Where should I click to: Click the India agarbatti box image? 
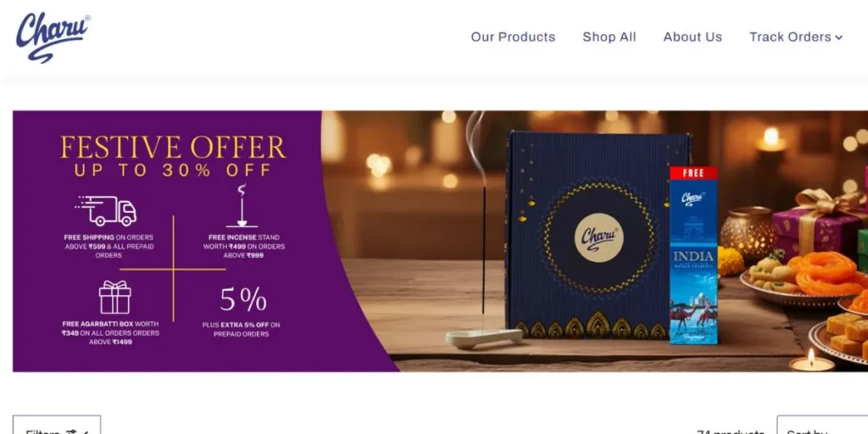(x=693, y=255)
